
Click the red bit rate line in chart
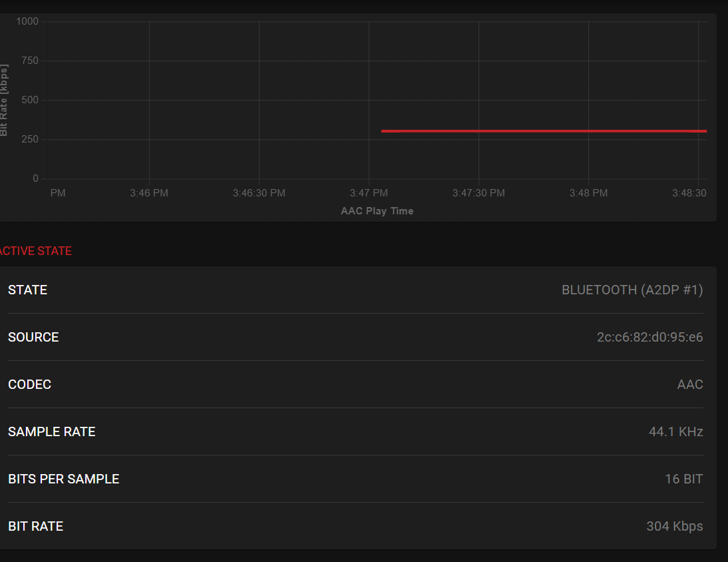[x=543, y=131]
